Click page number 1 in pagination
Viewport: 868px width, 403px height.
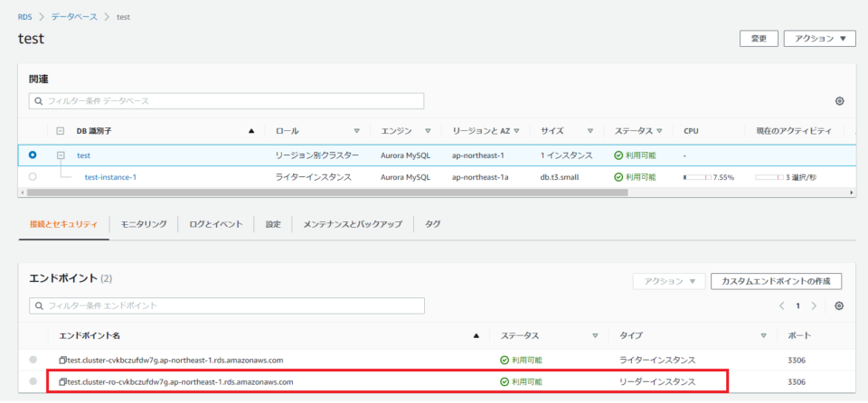[797, 305]
